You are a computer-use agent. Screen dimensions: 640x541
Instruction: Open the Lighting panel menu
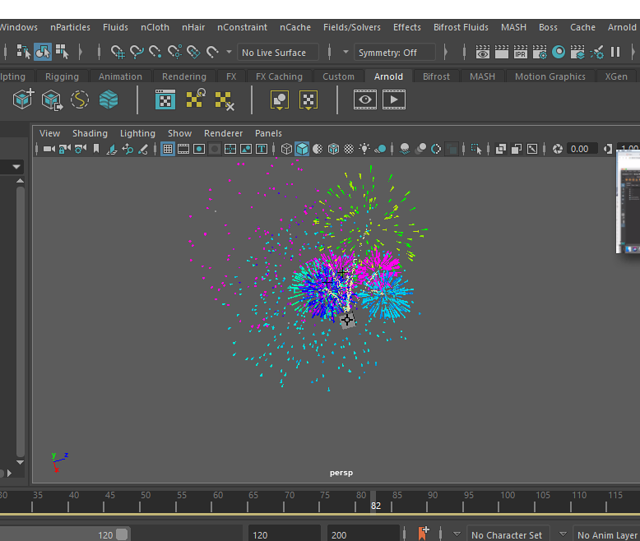pos(137,133)
